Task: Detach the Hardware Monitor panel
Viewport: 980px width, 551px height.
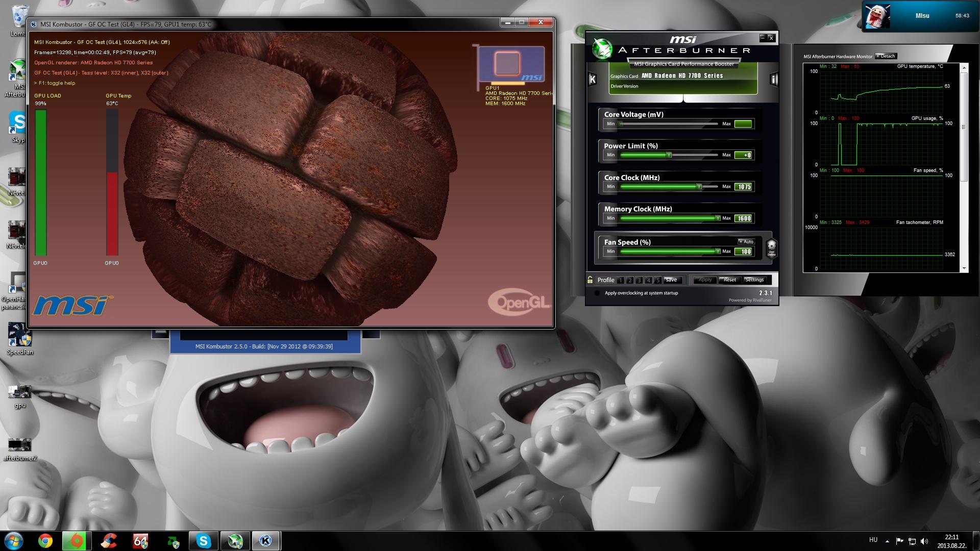Action: (x=886, y=56)
